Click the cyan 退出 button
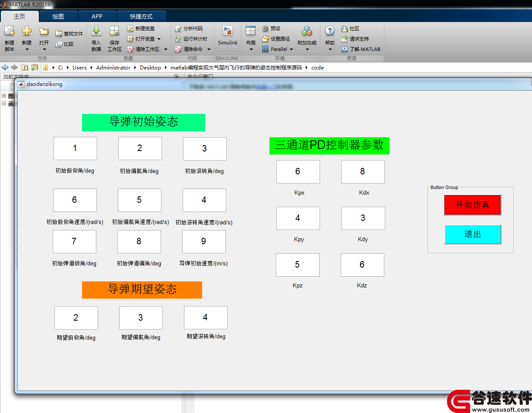The width and height of the screenshot is (532, 413). pyautogui.click(x=472, y=234)
